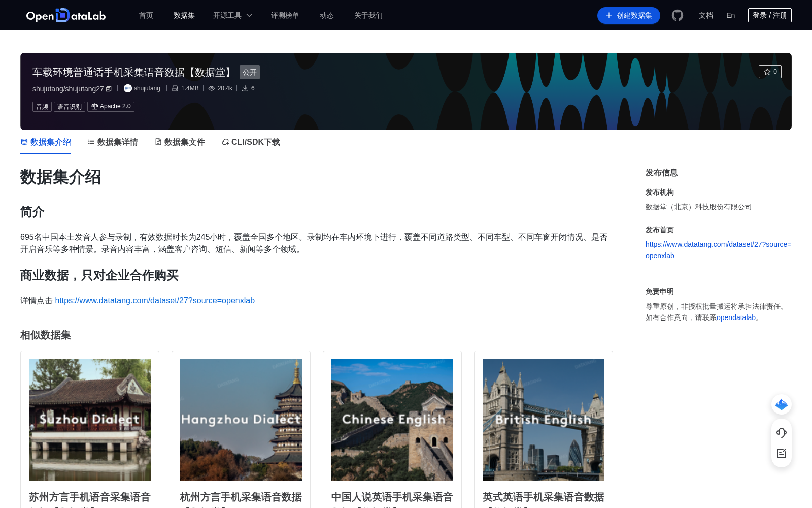The width and height of the screenshot is (812, 508).
Task: Click the opendatalab contact link
Action: click(x=736, y=318)
